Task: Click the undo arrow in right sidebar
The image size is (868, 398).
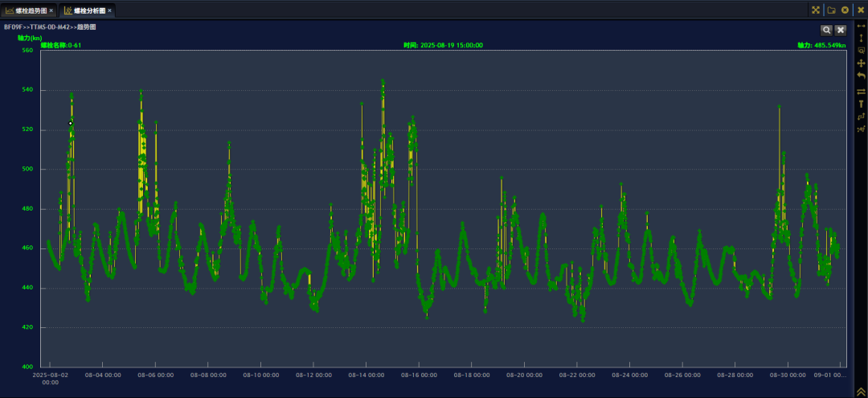Action: tap(861, 76)
